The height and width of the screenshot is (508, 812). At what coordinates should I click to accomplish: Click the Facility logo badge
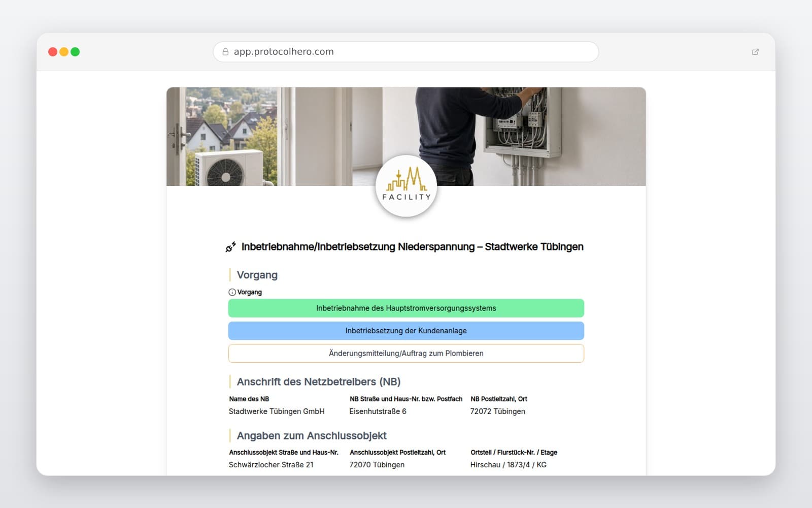click(x=406, y=186)
